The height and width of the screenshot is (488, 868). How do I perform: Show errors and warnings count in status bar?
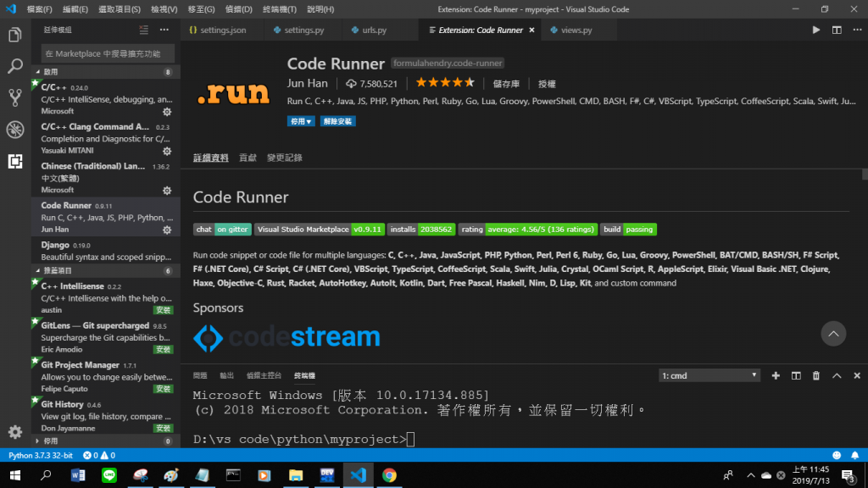coord(98,455)
